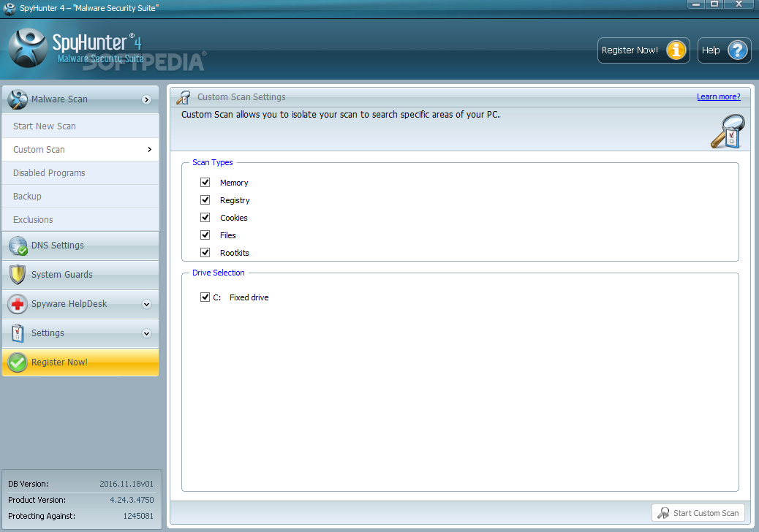759x532 pixels.
Task: Open DNS Settings panel
Action: pos(80,246)
